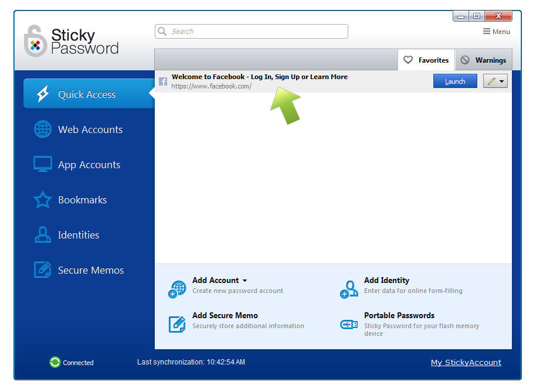Click the App Accounts monitor icon
Viewport: 533px width, 392px height.
tap(43, 164)
